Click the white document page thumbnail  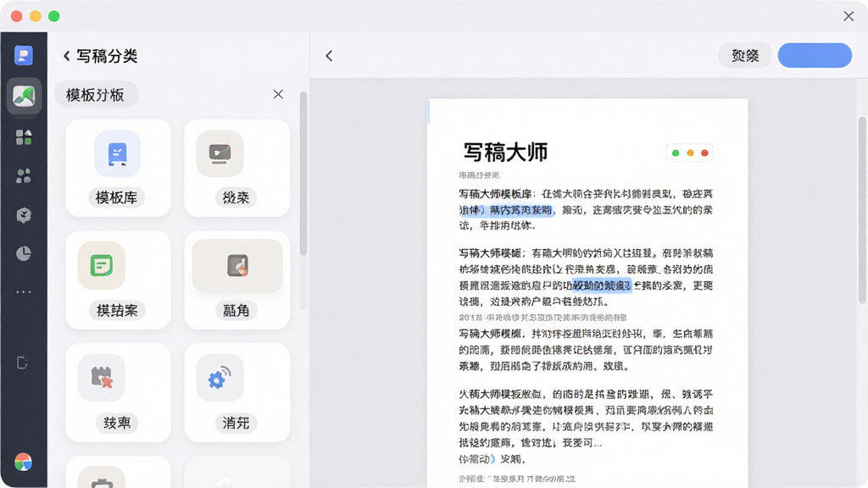click(x=587, y=293)
